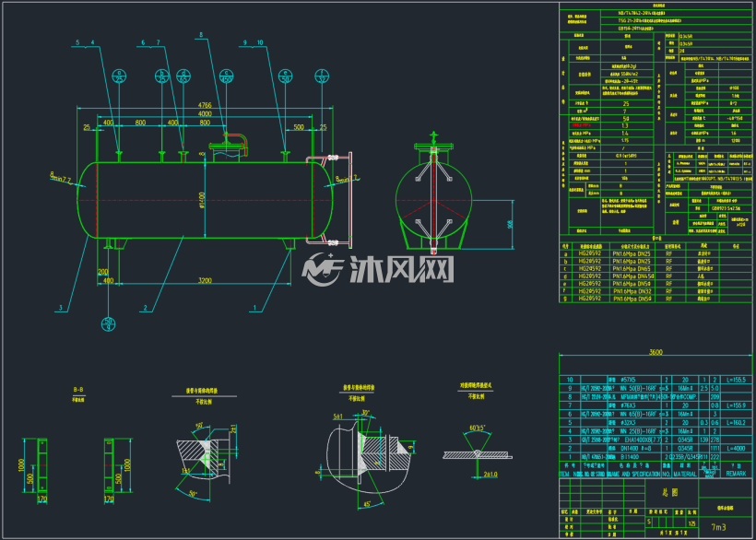756x540 pixels.
Task: Click the REMARK column header
Action: tap(736, 474)
